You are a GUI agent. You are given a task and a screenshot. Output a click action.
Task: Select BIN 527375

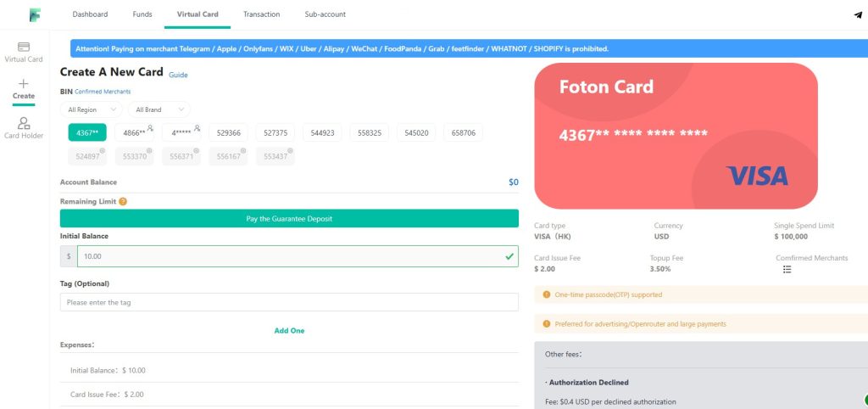pos(275,133)
